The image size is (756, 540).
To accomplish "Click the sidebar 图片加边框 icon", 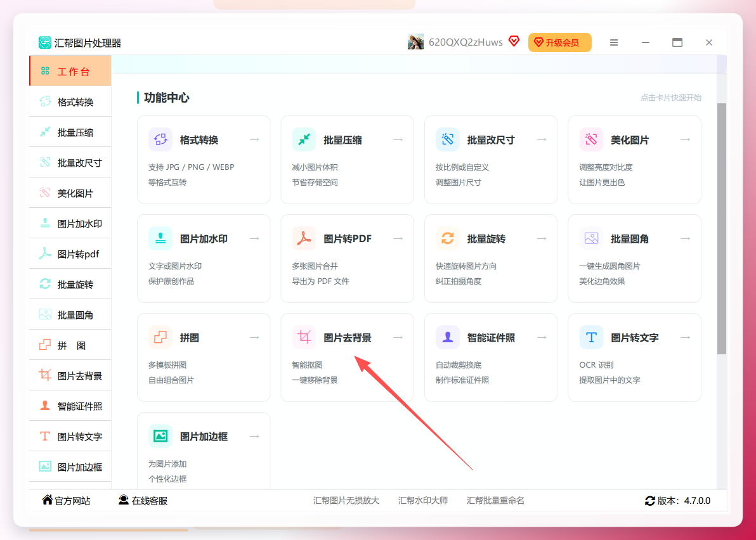I will pyautogui.click(x=45, y=466).
